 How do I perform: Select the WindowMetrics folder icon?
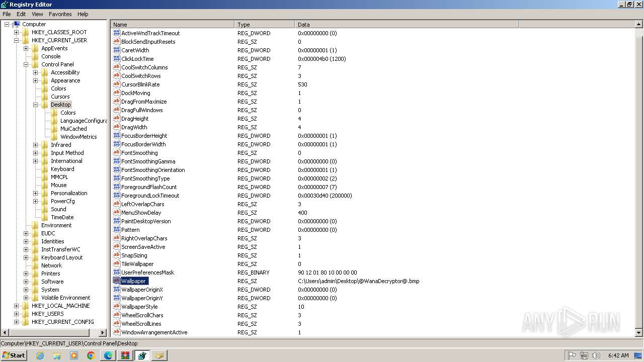(54, 137)
